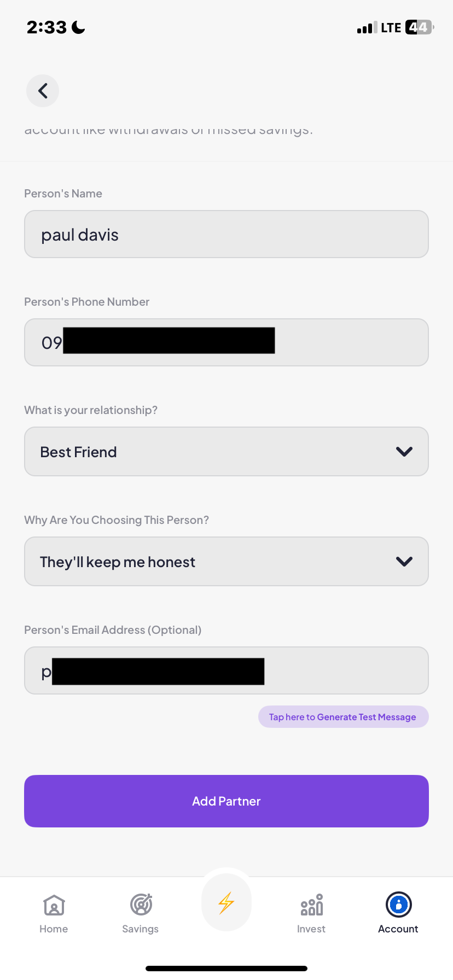Tap the battery indicator in status bar
This screenshot has height=980, width=453.
coord(419,27)
